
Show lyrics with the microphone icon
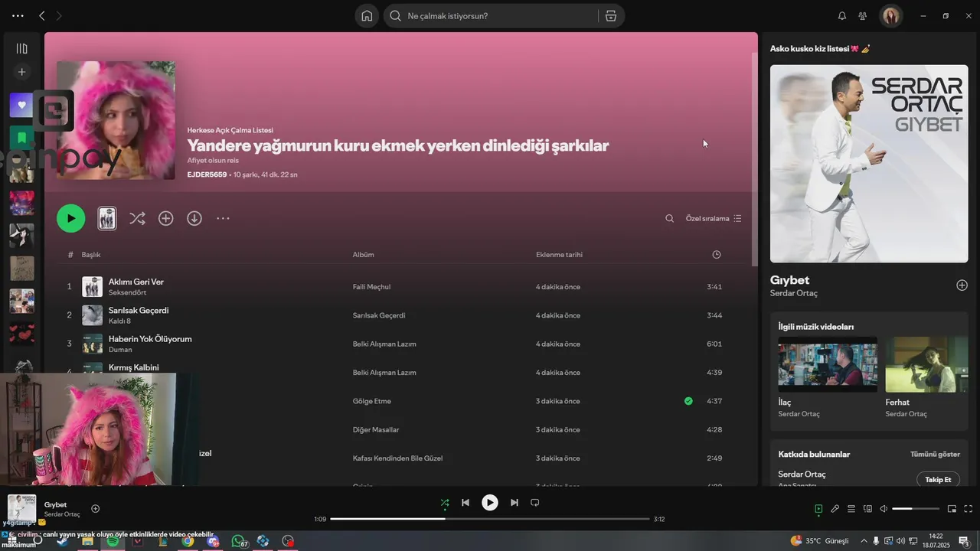coord(835,508)
